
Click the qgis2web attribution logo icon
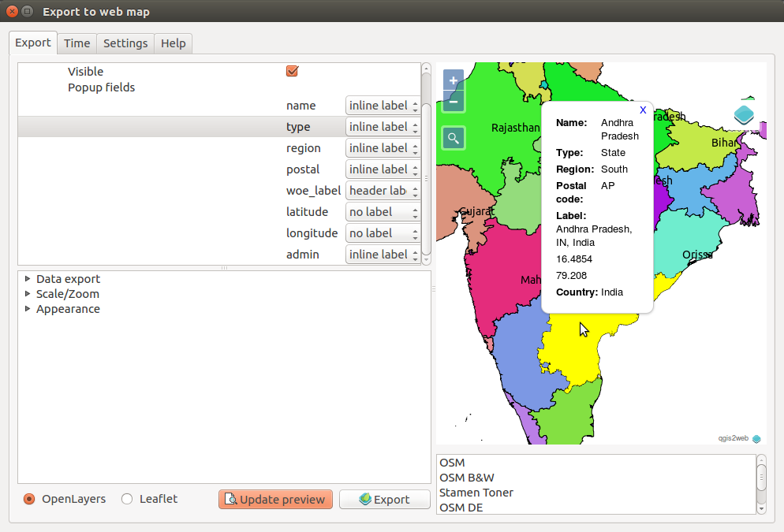pos(756,438)
